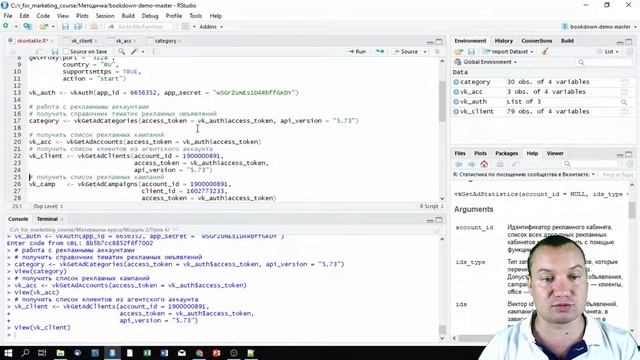The width and height of the screenshot is (640, 360).
Task: Open the Profile menu
Action: (x=173, y=16)
